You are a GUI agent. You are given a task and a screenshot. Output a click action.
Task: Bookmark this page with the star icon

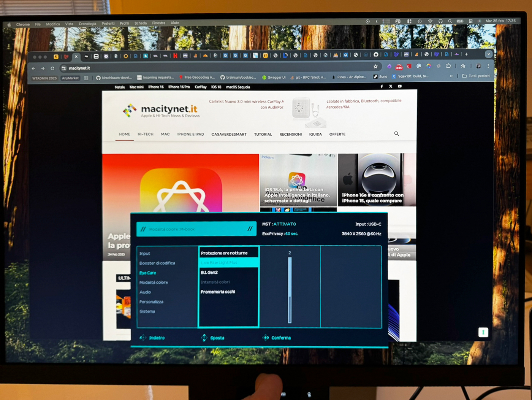click(x=375, y=67)
